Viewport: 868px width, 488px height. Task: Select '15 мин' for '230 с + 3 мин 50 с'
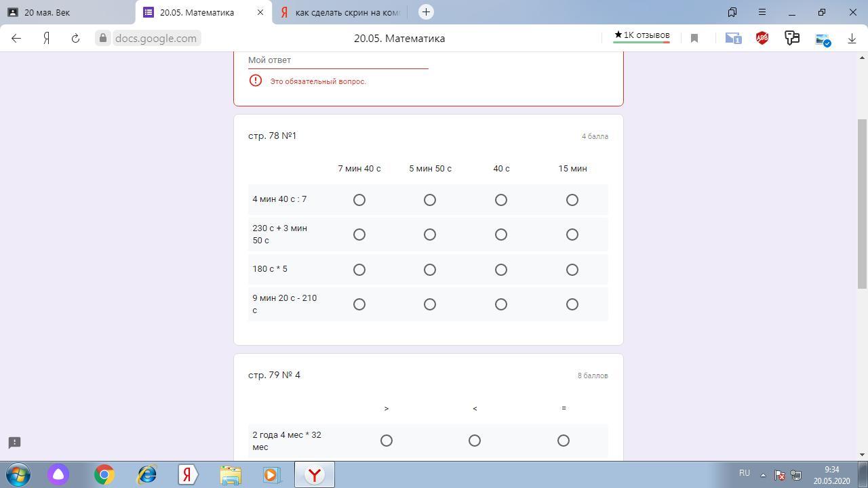(572, 235)
